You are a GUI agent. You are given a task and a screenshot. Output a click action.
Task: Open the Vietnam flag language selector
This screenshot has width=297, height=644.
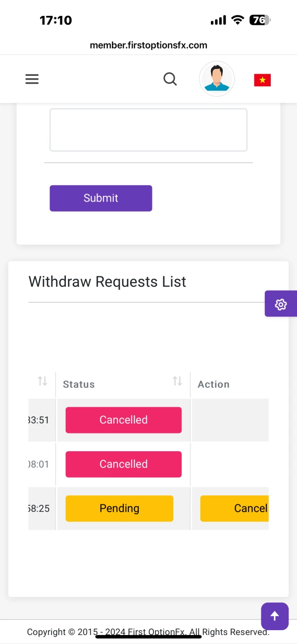[262, 80]
